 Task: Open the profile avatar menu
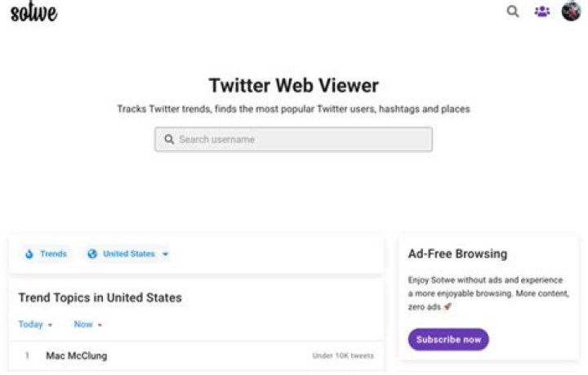pyautogui.click(x=571, y=11)
